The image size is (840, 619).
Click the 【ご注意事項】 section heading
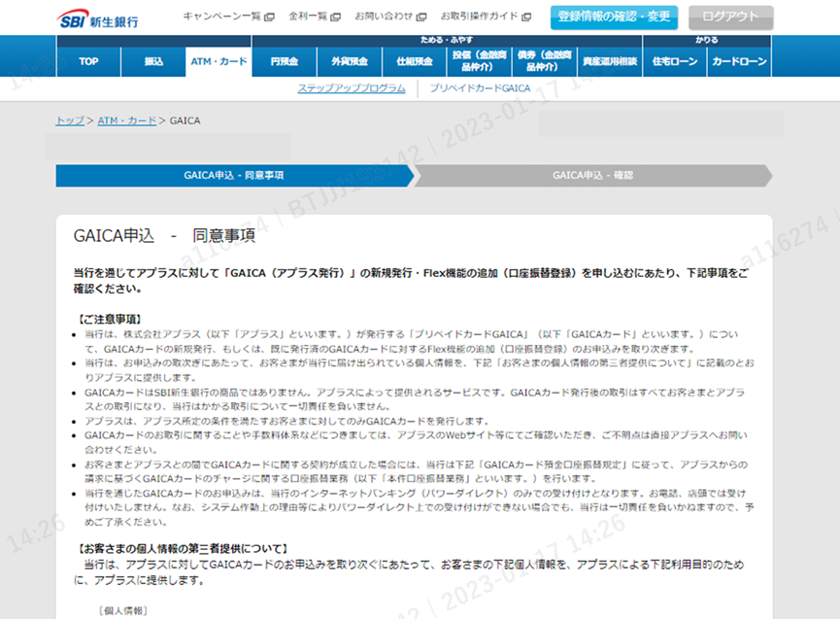coord(110,320)
